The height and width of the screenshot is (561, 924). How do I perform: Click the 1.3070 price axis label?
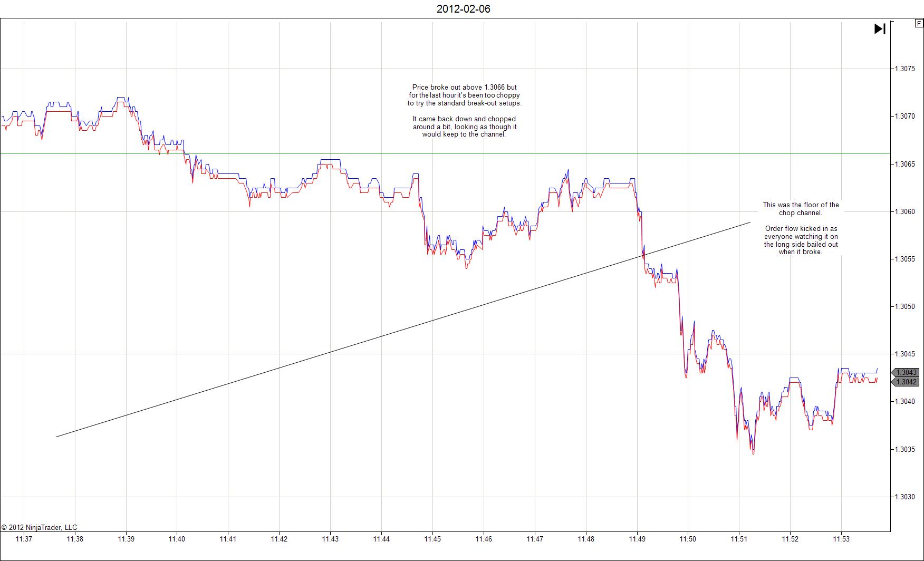tap(904, 116)
